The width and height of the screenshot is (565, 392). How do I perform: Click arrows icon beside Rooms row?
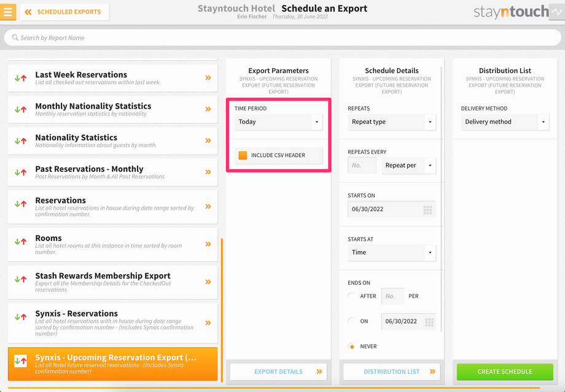click(20, 242)
